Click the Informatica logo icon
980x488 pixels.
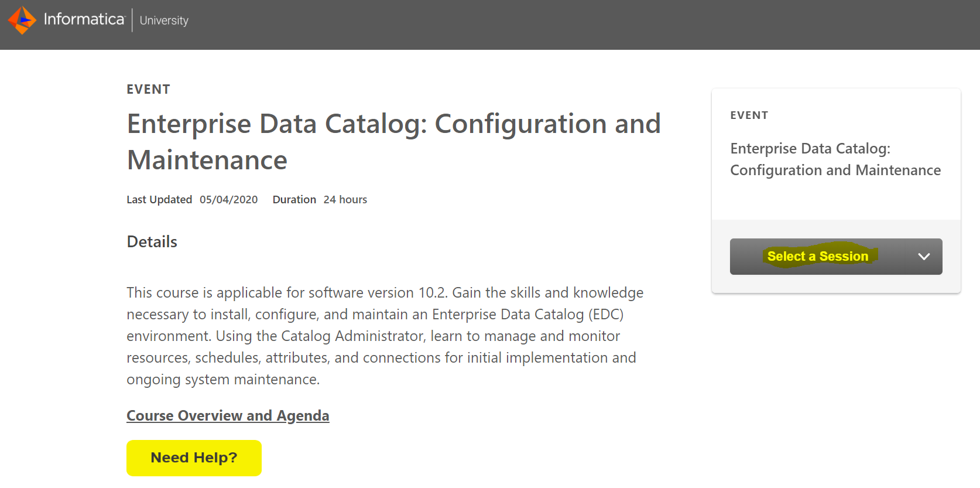tap(22, 21)
